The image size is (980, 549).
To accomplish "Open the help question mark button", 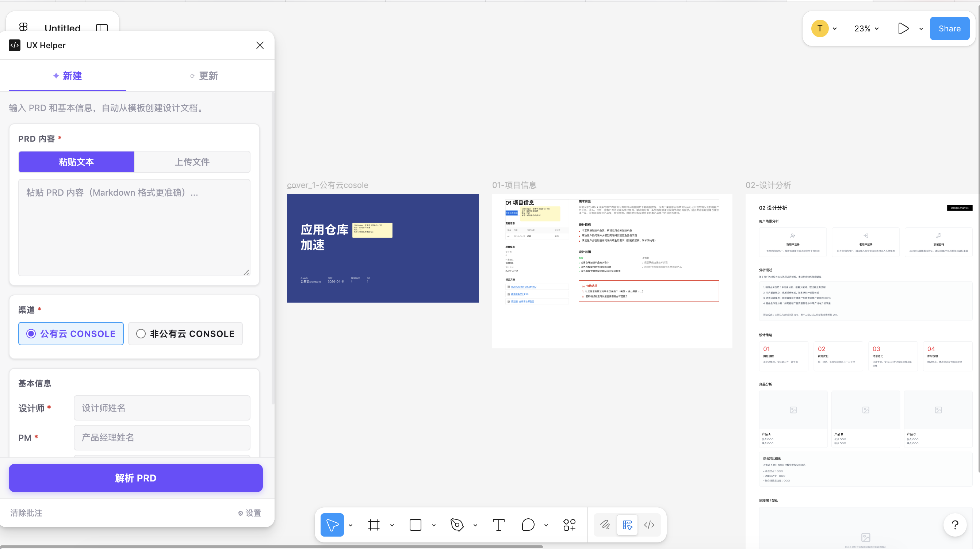I will coord(955,525).
